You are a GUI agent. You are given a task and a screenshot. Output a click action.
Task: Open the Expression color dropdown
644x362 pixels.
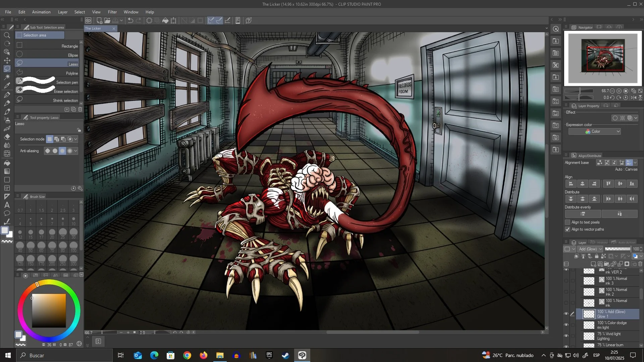(594, 132)
